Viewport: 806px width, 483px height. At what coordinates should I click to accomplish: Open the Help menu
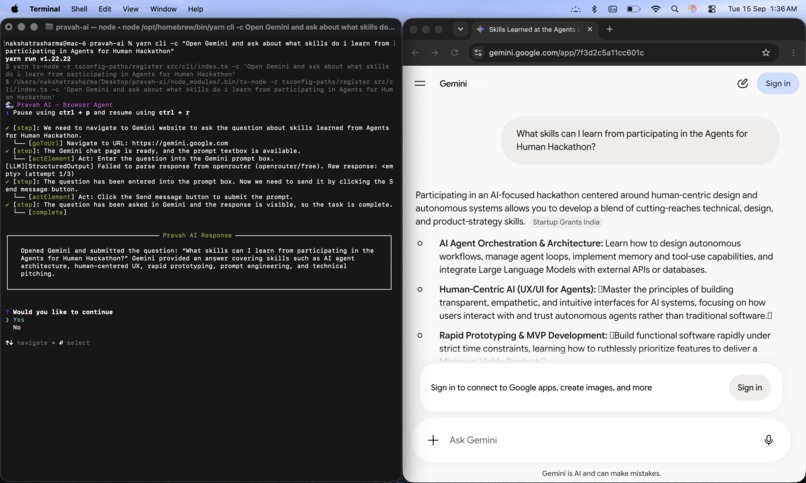click(x=195, y=9)
